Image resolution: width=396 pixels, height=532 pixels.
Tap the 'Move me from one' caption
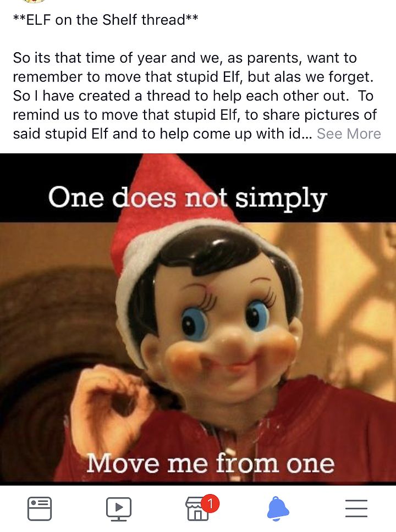[x=210, y=463]
